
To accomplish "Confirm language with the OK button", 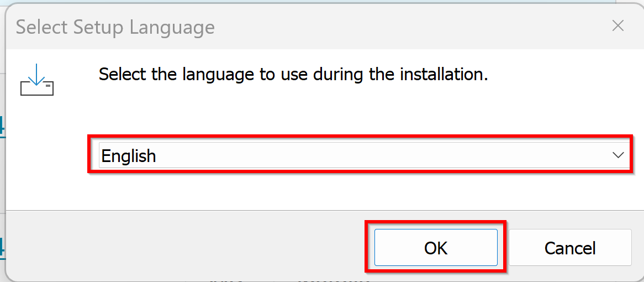I will (436, 248).
